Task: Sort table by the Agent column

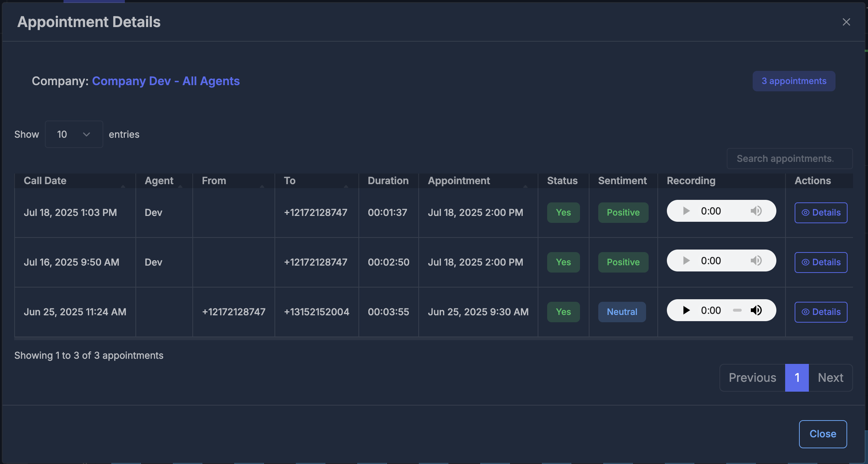Action: 159,181
